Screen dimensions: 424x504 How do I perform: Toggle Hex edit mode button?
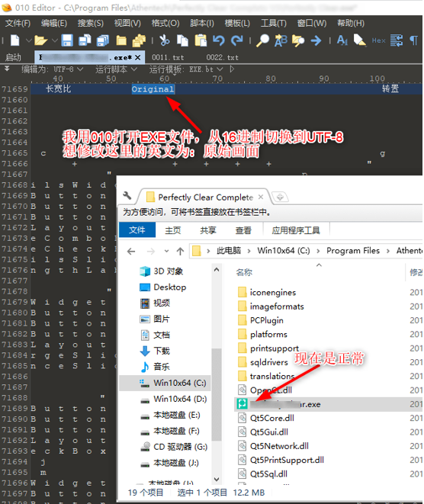[x=379, y=40]
